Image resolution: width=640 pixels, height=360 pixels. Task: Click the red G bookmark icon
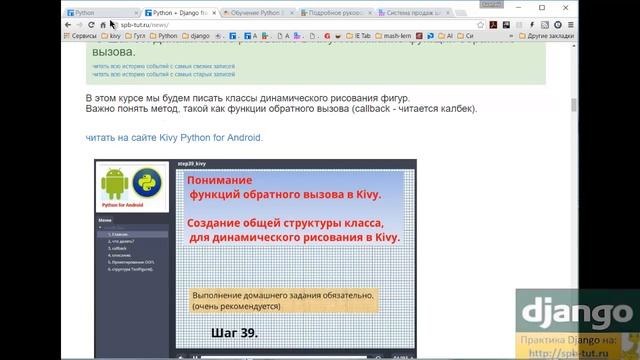tap(327, 36)
